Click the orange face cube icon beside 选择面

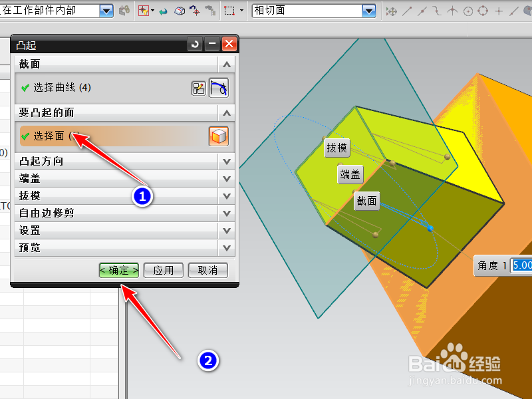pos(219,136)
